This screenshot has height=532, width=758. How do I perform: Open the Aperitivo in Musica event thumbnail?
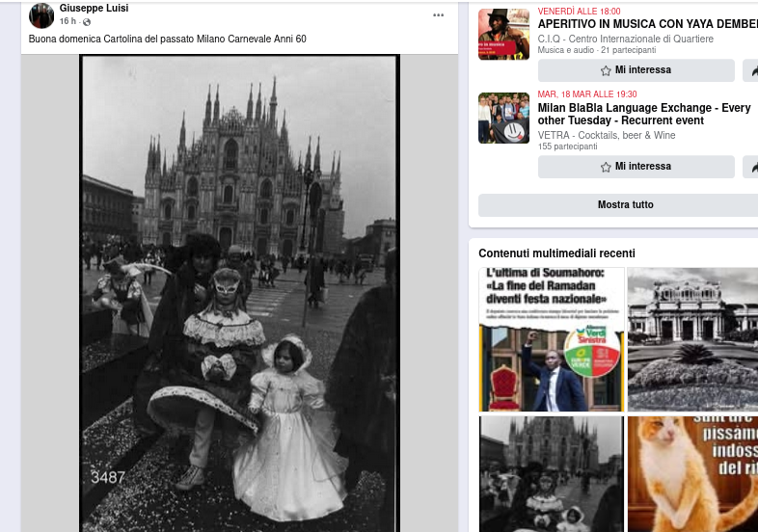(x=503, y=35)
